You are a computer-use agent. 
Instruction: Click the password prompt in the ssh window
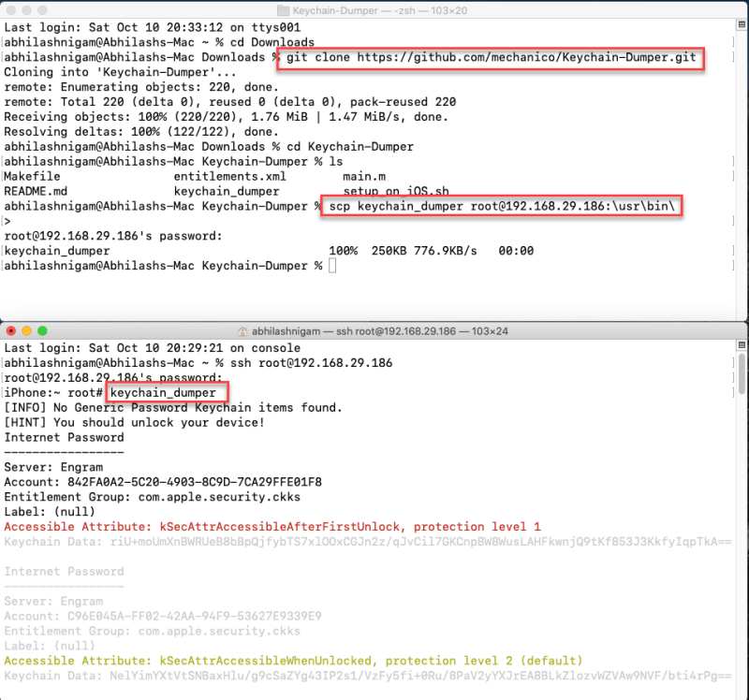[113, 378]
